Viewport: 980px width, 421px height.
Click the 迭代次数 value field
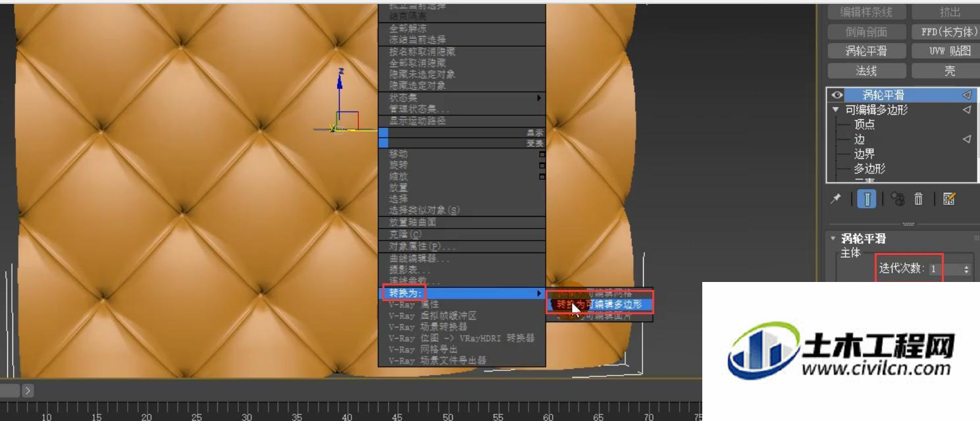[x=944, y=269]
